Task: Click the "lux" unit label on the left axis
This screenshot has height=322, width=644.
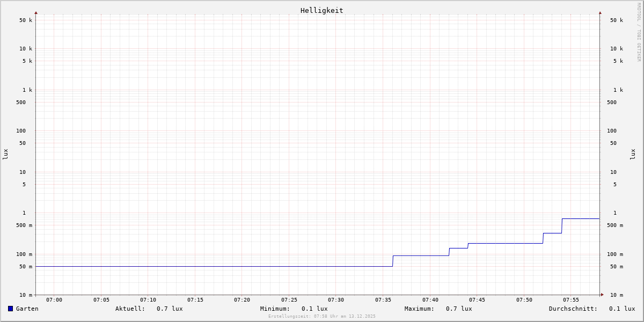Action: point(5,155)
